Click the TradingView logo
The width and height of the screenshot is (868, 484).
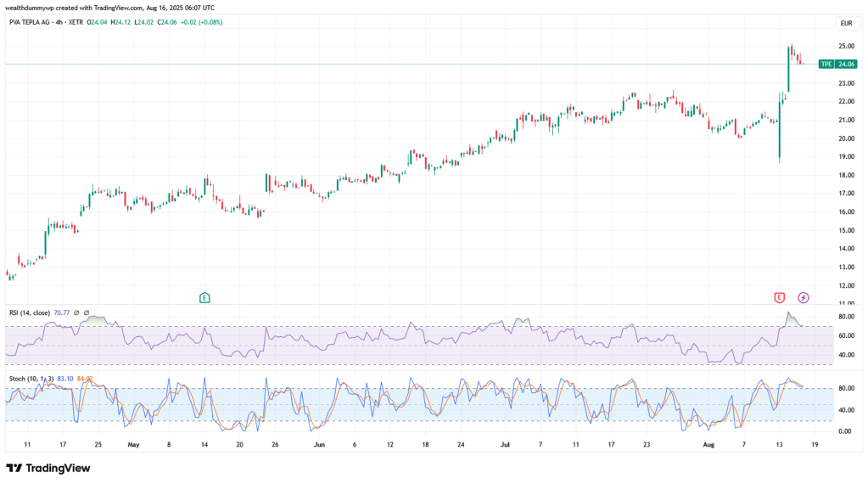pos(48,468)
